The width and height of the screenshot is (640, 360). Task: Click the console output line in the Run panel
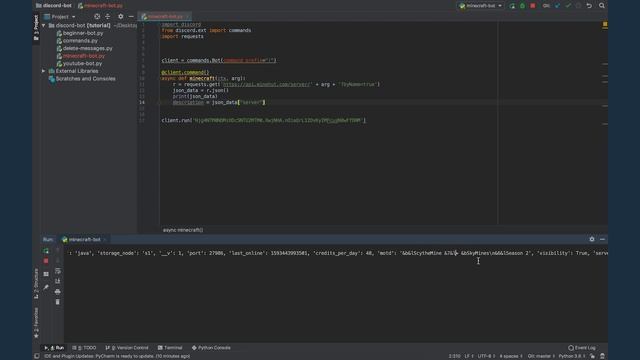338,253
